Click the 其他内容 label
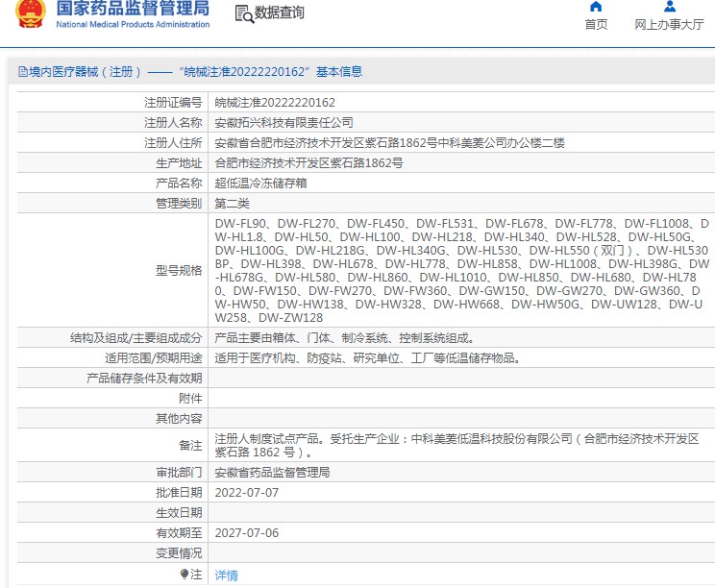 tap(179, 419)
